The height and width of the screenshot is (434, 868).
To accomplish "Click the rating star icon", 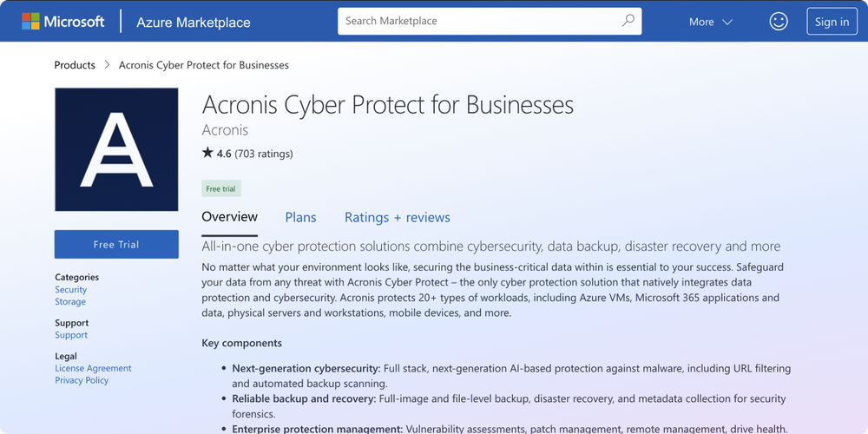I will click(x=207, y=153).
